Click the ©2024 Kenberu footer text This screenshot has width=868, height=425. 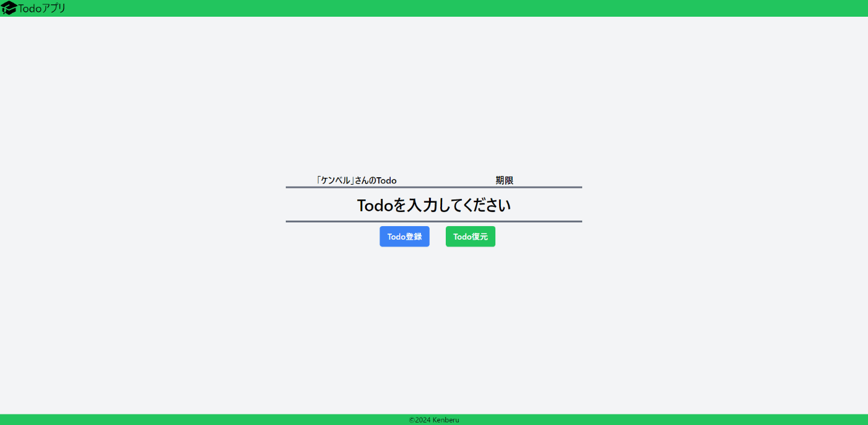[x=434, y=420]
